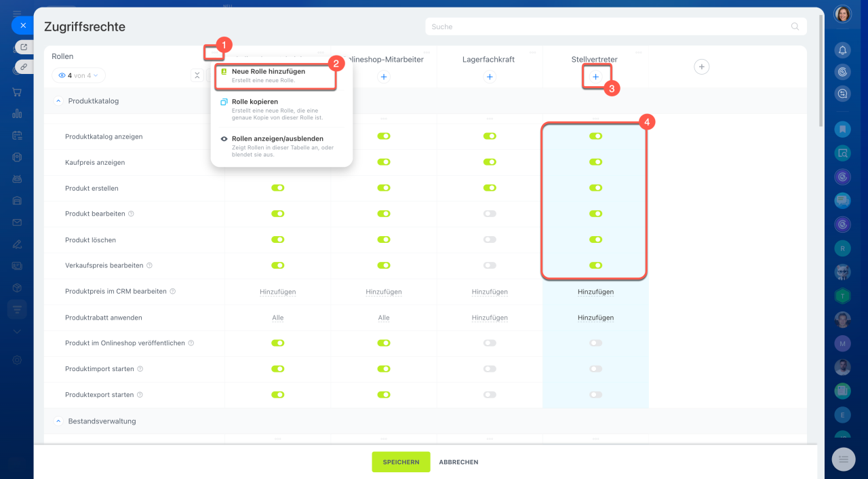Click the plus icon under Stellvertreter

[x=595, y=77]
